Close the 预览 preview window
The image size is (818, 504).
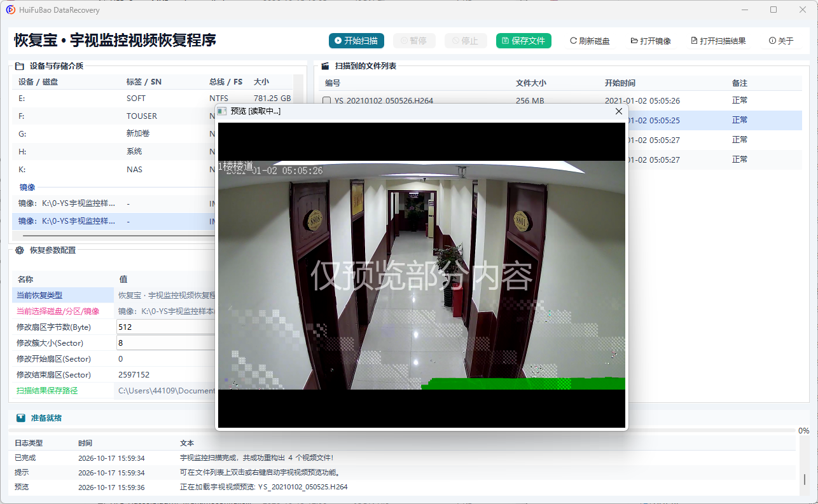pyautogui.click(x=619, y=111)
